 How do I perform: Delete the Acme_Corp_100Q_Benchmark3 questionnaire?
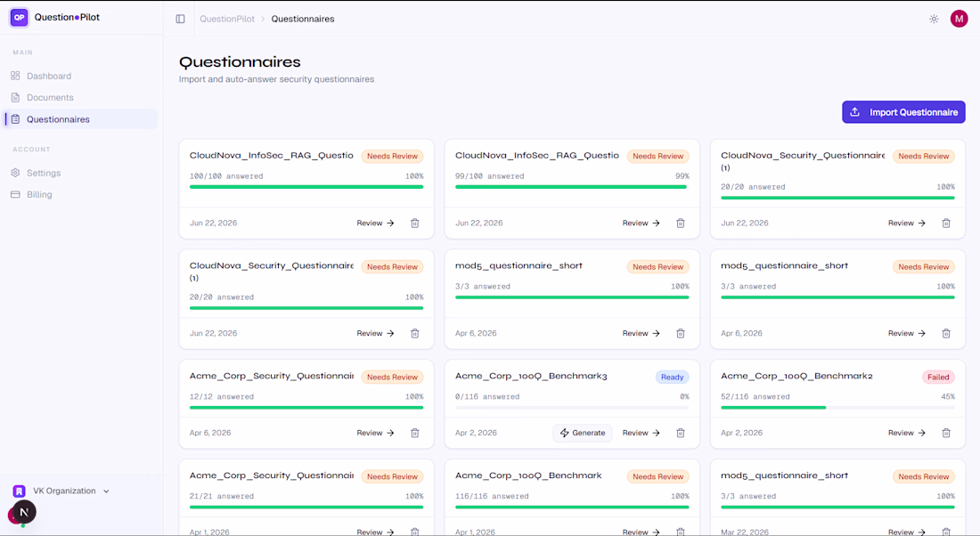pyautogui.click(x=681, y=433)
